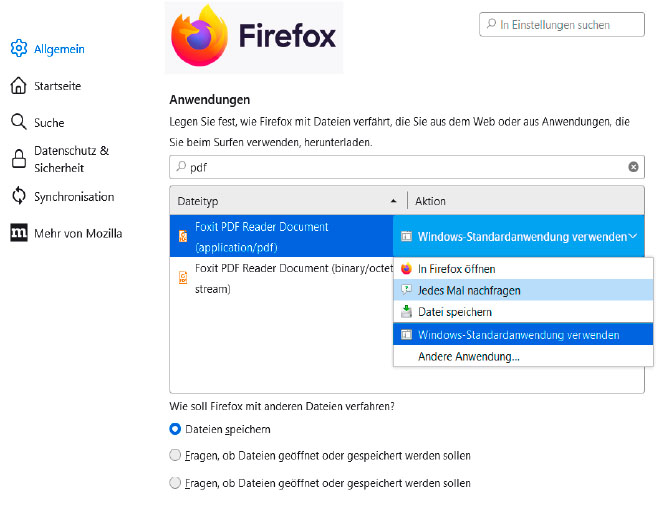Viewport: 664px width, 509px height.
Task: Choose Jedes Mal nachfragen option
Action: point(523,290)
